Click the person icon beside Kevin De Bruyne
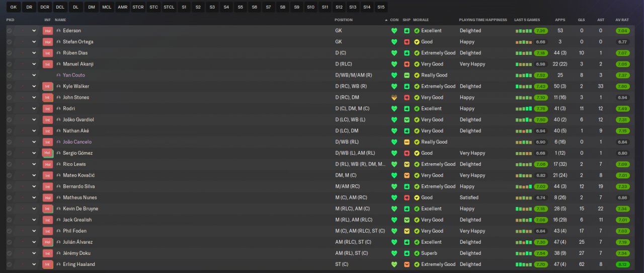Screen dimensions: 644x273 58,209
